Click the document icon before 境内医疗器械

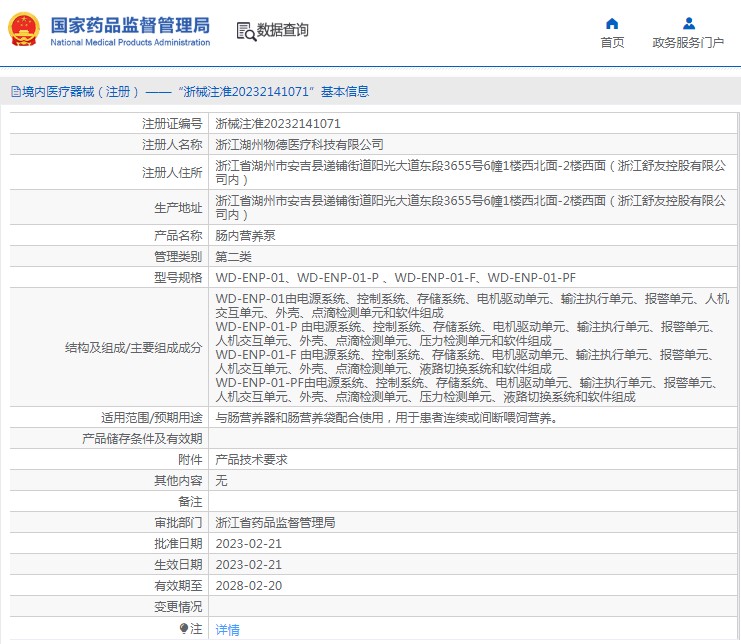pos(15,92)
